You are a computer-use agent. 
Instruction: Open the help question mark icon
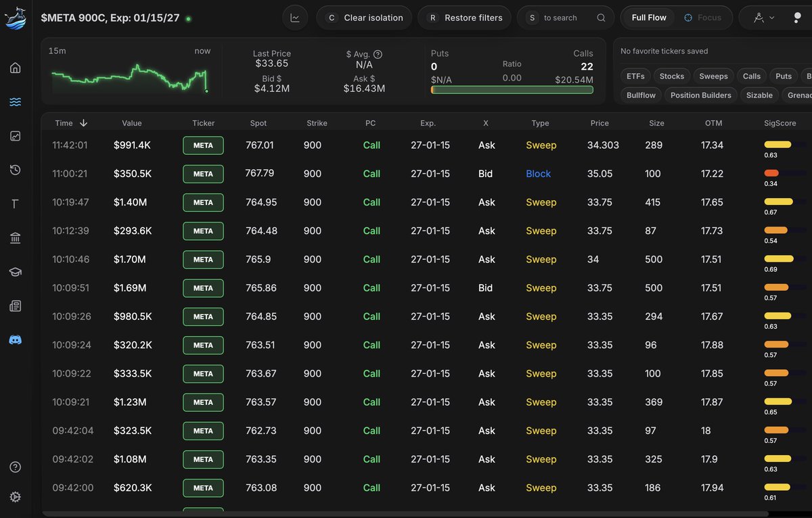click(16, 467)
